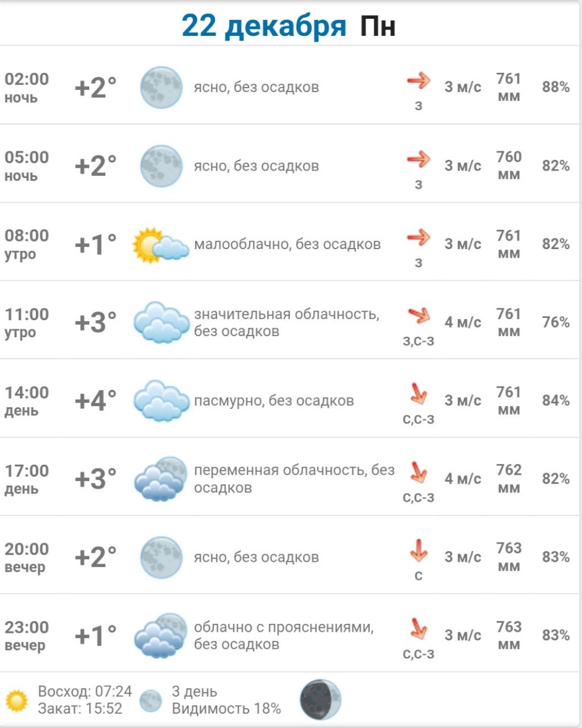
Task: Click the Восход: 07:24 text
Action: point(85,692)
